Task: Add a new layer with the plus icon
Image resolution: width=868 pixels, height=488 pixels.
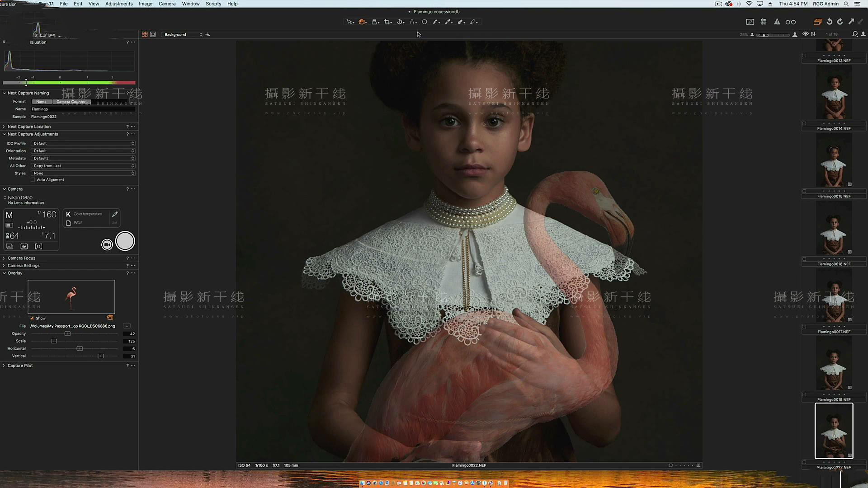Action: (x=208, y=34)
